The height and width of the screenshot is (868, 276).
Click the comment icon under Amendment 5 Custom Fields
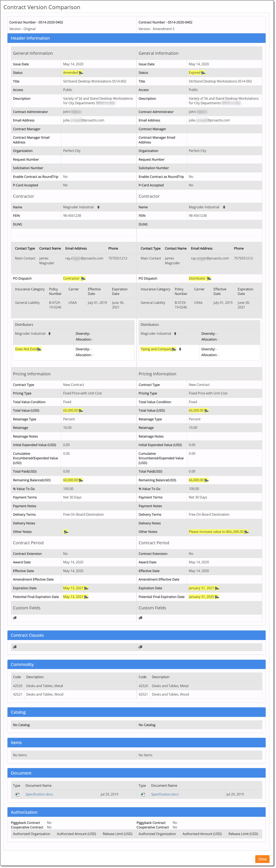(140, 618)
